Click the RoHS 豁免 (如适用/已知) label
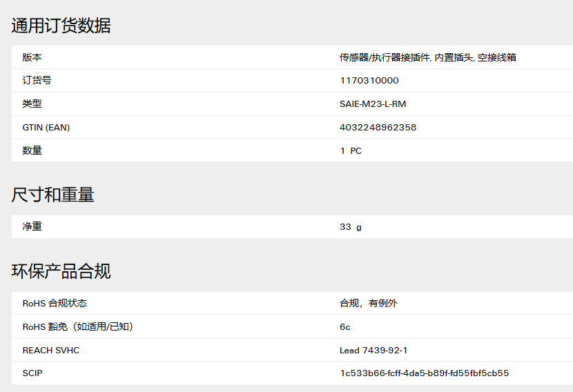This screenshot has width=573, height=392. (x=78, y=326)
